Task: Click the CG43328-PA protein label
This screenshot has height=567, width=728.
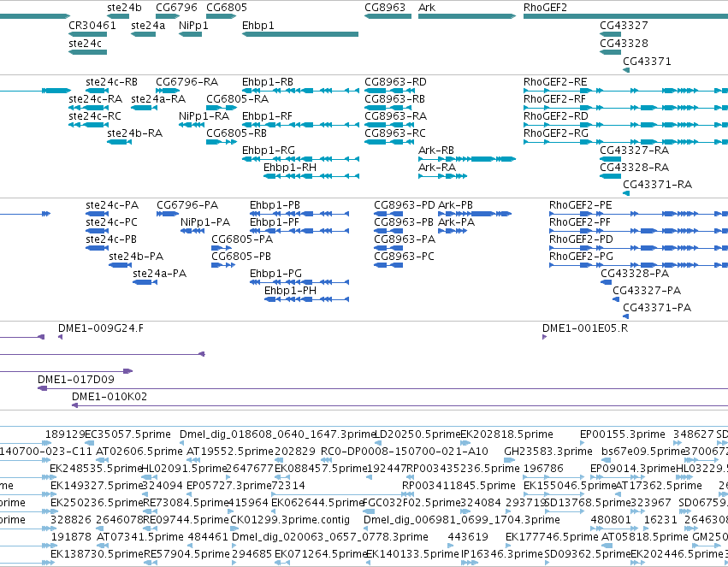Action: [635, 274]
